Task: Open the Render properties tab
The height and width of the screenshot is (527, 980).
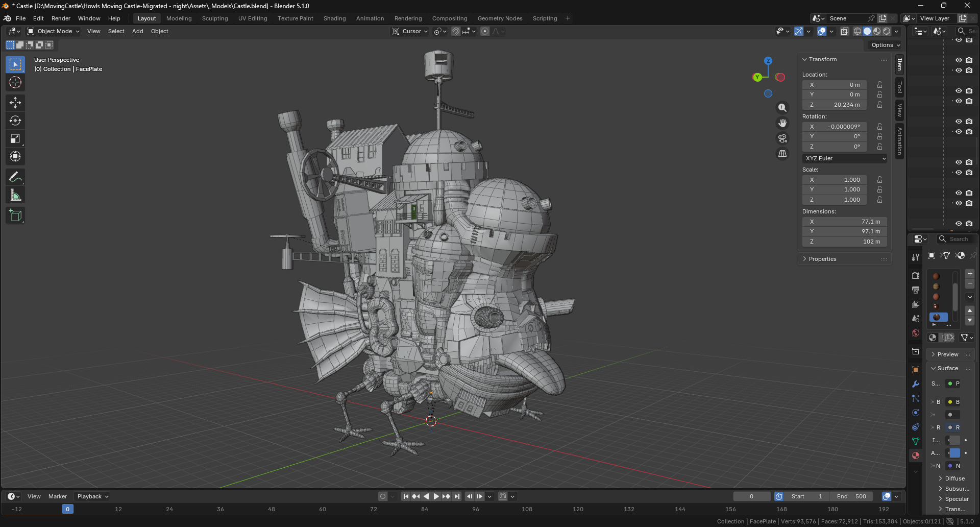Action: point(916,276)
